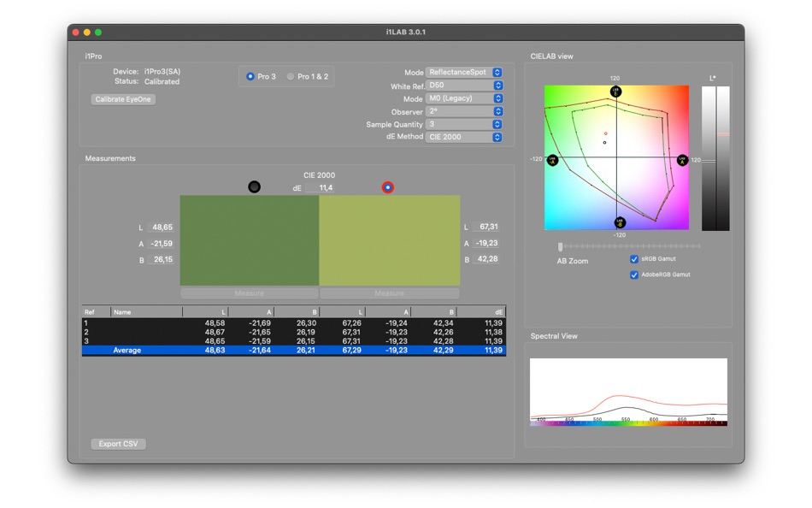The height and width of the screenshot is (508, 812).
Task: Click Measure under the light green swatch
Action: point(390,293)
